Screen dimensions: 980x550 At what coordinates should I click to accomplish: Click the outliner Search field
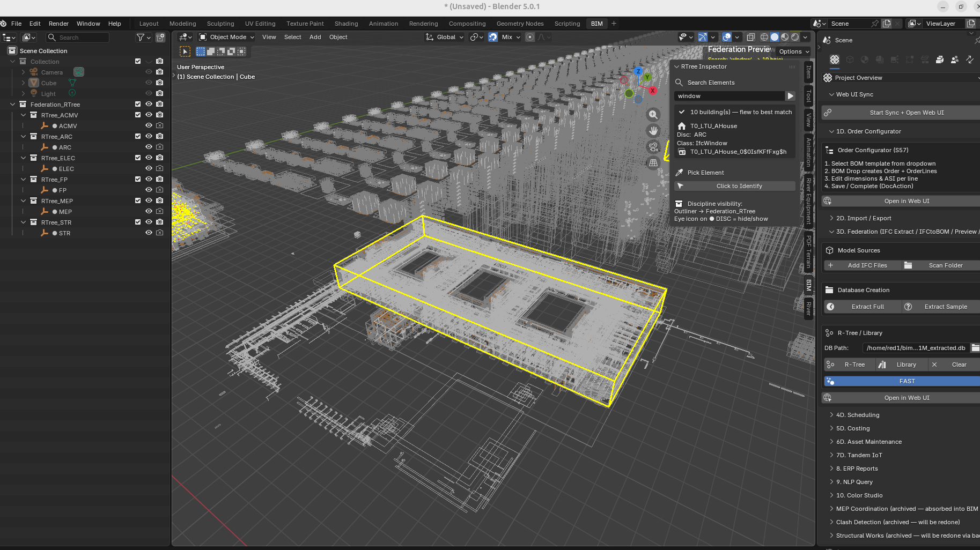tap(78, 38)
